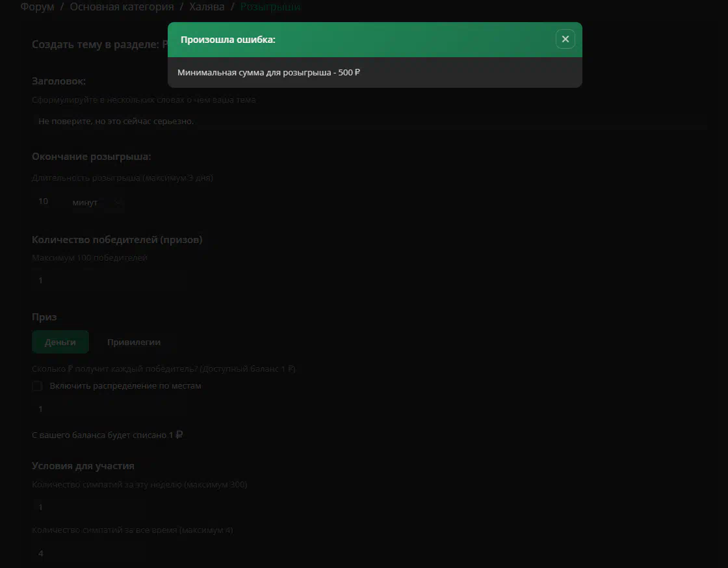Viewport: 728px width, 568px height.
Task: Switch to the Привилегии prize tab
Action: (x=134, y=342)
